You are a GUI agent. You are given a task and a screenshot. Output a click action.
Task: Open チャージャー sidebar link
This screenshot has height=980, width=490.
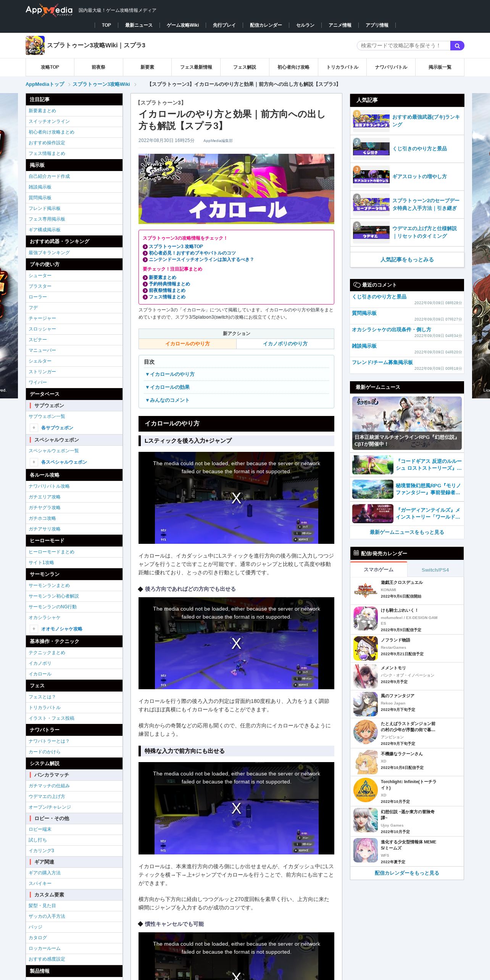[42, 318]
